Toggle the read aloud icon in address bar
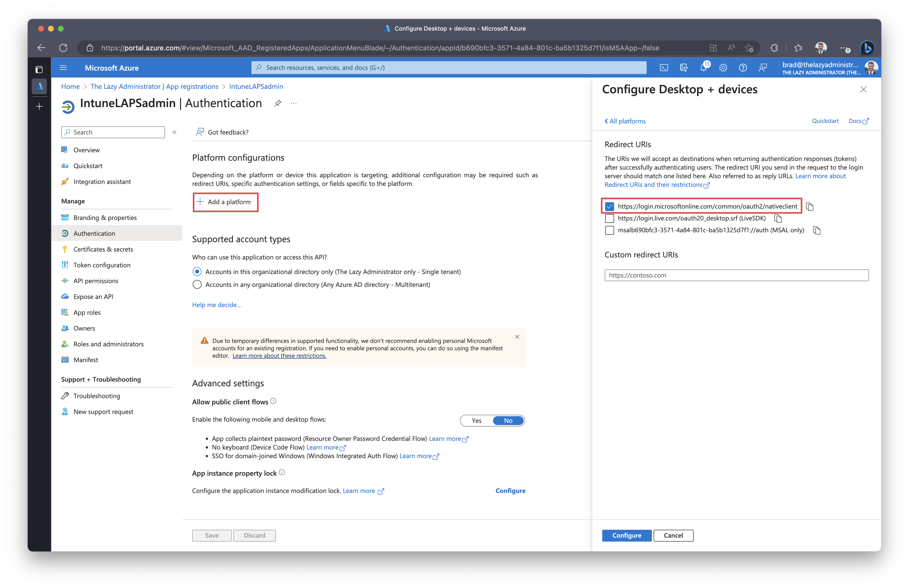 point(731,48)
